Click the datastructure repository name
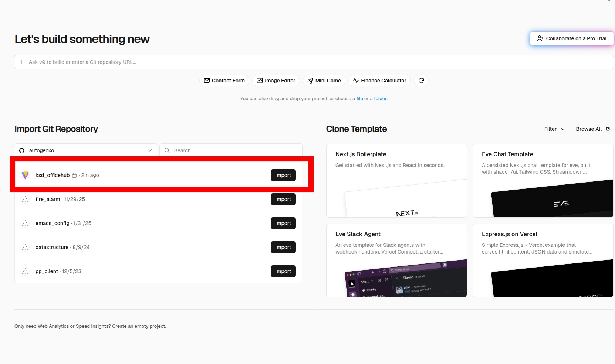Viewport: 615px width, 364px height. click(x=52, y=247)
